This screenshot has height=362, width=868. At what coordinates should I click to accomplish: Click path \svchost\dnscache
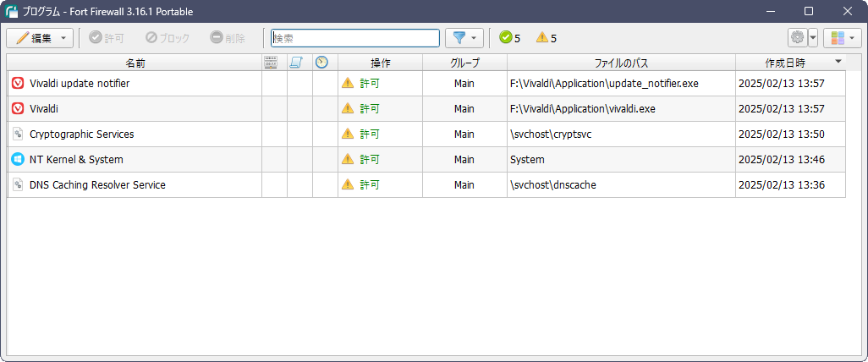coord(553,185)
